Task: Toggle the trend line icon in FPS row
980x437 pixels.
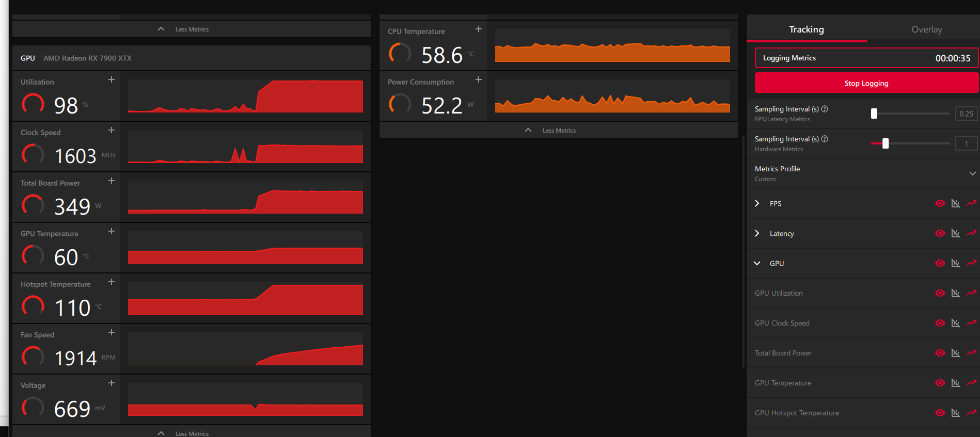Action: click(972, 203)
